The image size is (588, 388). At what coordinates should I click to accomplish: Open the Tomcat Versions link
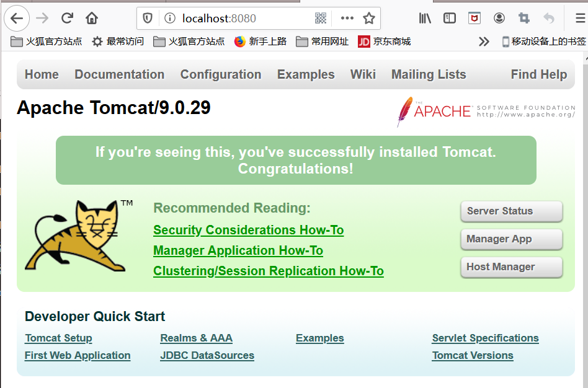[x=473, y=355]
